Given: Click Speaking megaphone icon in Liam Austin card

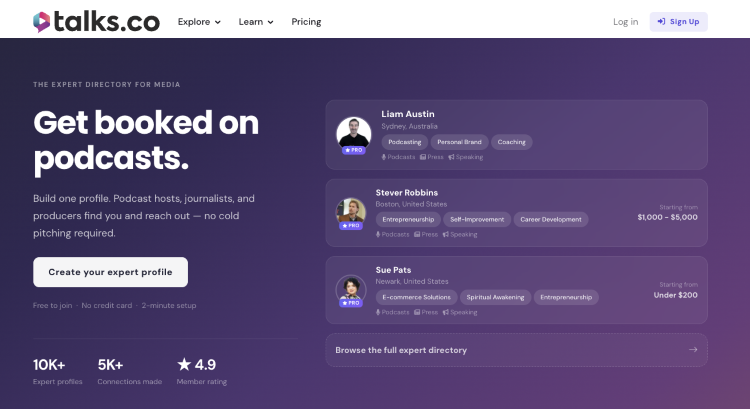Looking at the screenshot, I should (451, 157).
